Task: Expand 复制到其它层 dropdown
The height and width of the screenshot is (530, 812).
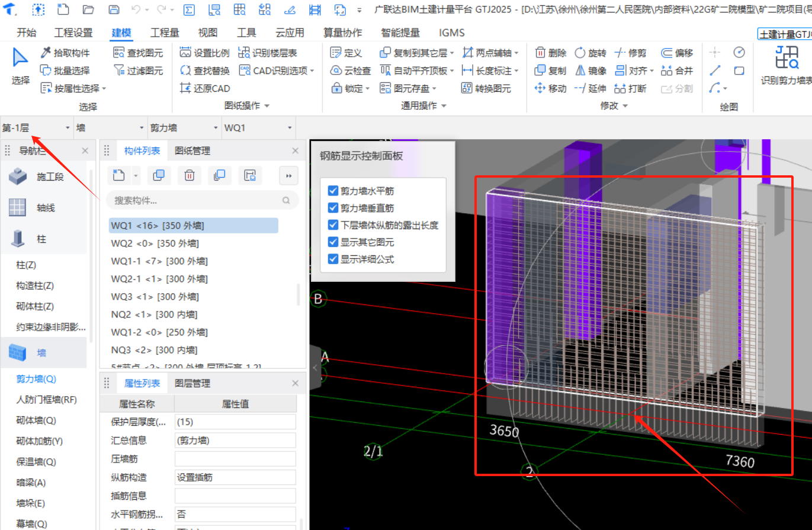Action: [x=452, y=53]
